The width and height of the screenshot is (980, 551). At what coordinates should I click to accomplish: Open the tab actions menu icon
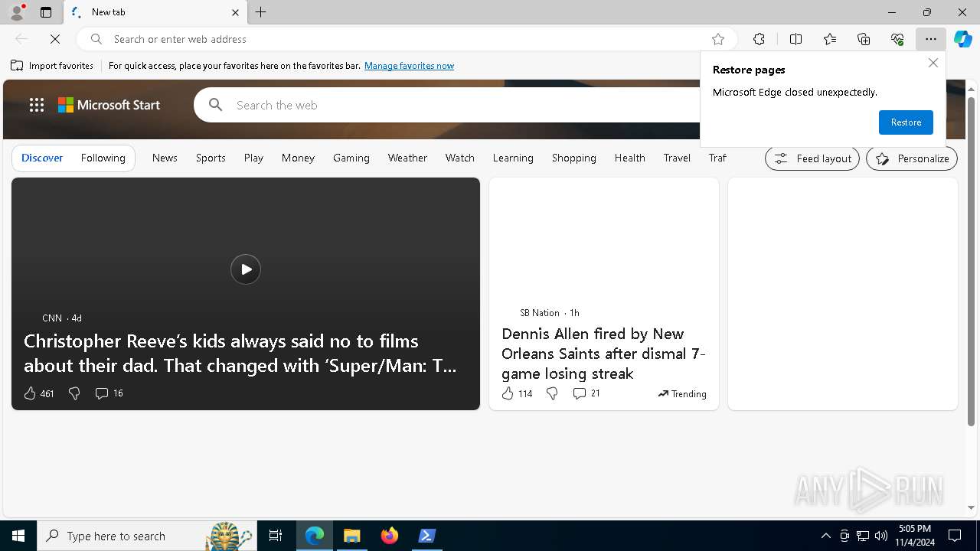[x=46, y=12]
